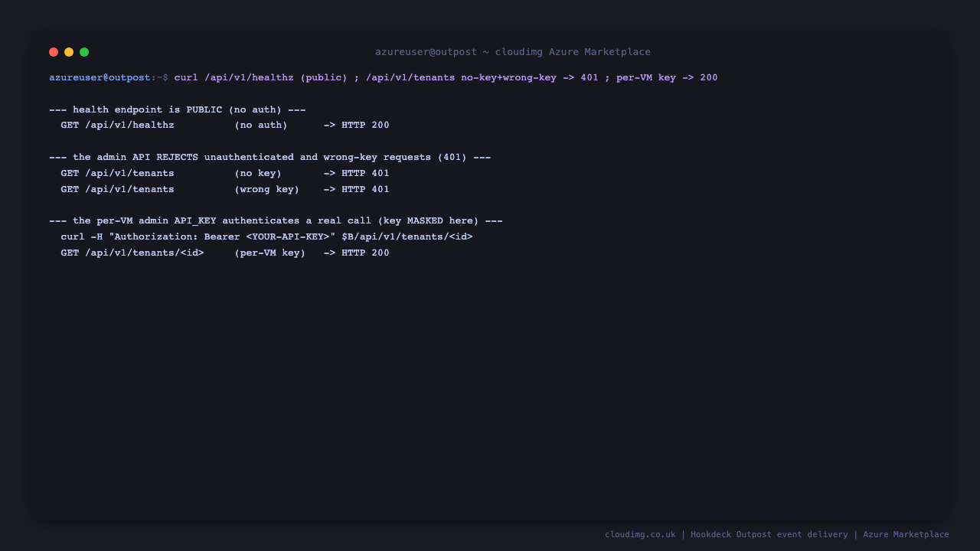Screen dimensions: 980x551
Task: Select heading 'the admin API REJECTS unauthenticated'
Action: 269,157
